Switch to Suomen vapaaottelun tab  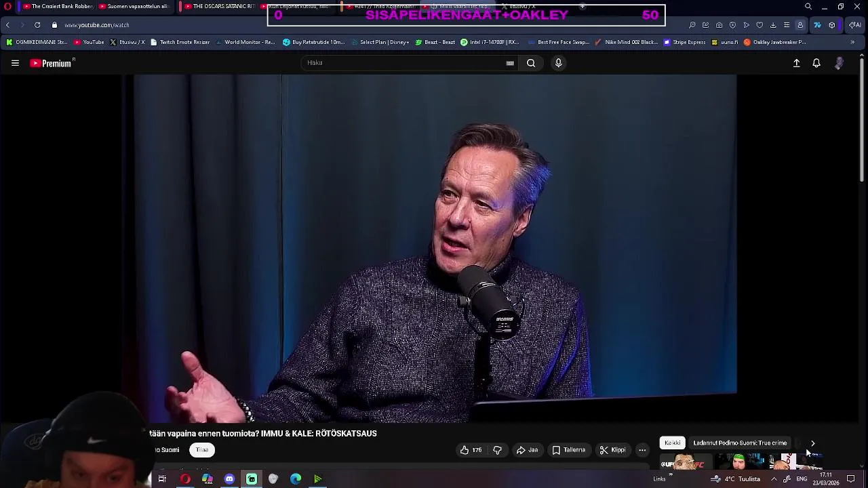[134, 7]
